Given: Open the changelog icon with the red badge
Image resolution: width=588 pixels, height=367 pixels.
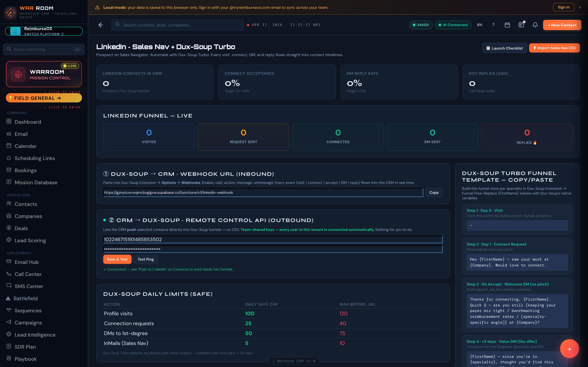Looking at the screenshot, I should (521, 25).
